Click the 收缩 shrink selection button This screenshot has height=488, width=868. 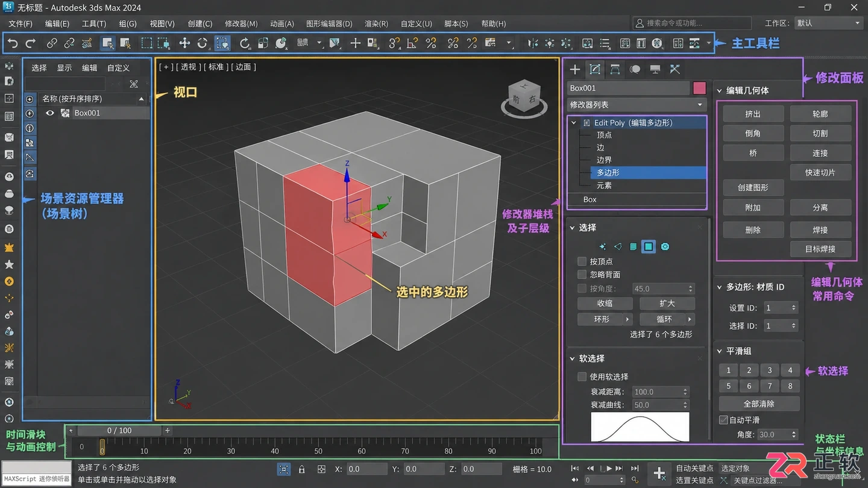coord(605,304)
